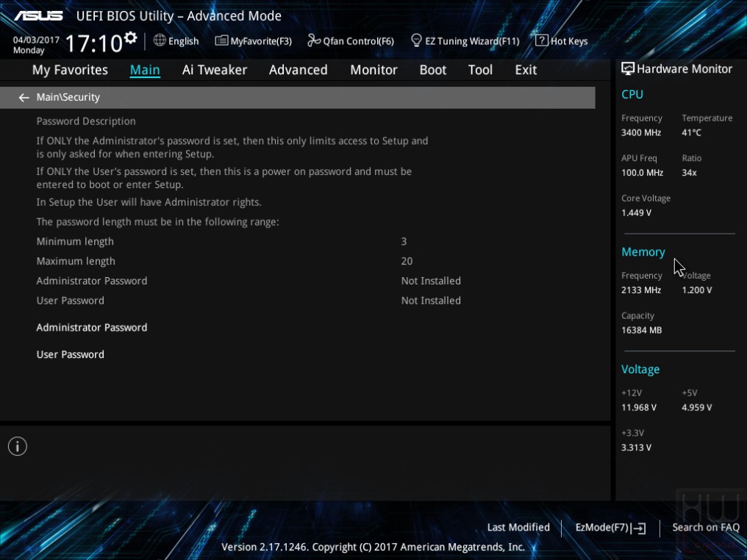
Task: Click APU Freq 100.0 MHz value
Action: [x=642, y=173]
